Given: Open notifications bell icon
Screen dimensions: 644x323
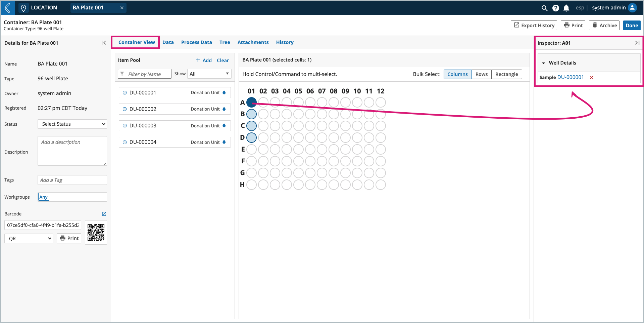Looking at the screenshot, I should pyautogui.click(x=566, y=8).
